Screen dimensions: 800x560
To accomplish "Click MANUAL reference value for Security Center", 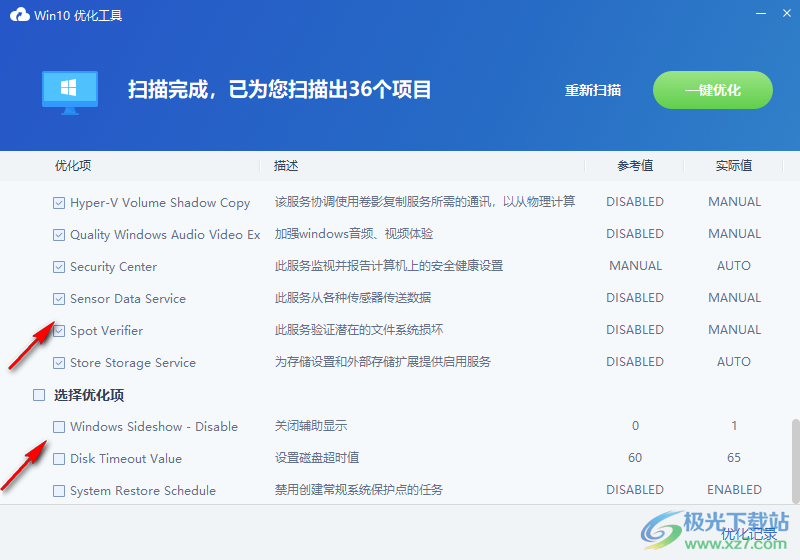I will [x=635, y=266].
